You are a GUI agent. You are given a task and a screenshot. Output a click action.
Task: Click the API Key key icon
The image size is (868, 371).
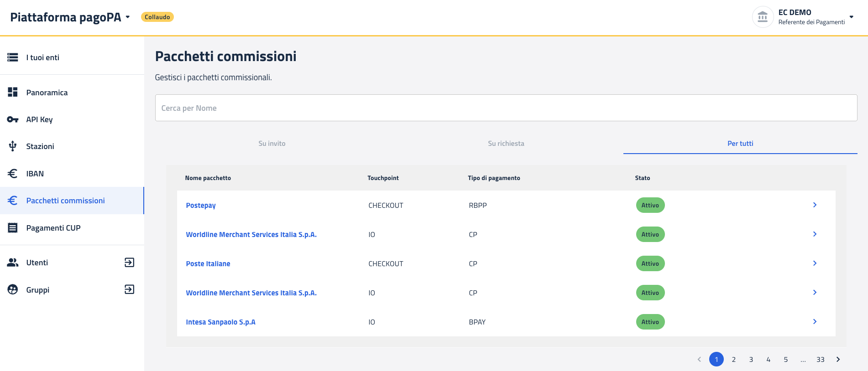[13, 119]
